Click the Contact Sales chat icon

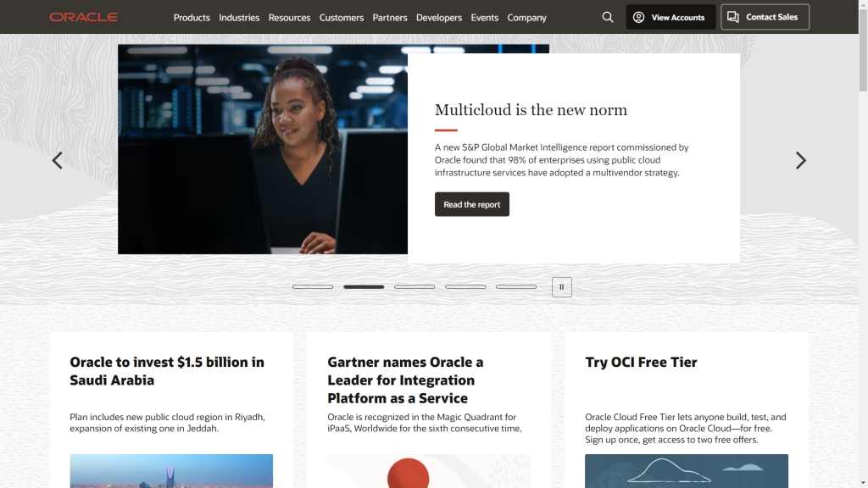coord(733,17)
